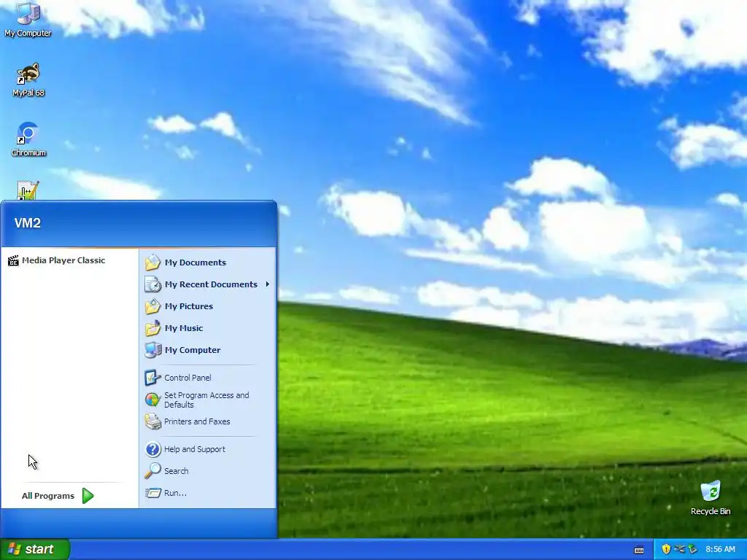The width and height of the screenshot is (747, 560).
Task: Open My Computer desktop icon
Action: pyautogui.click(x=28, y=20)
